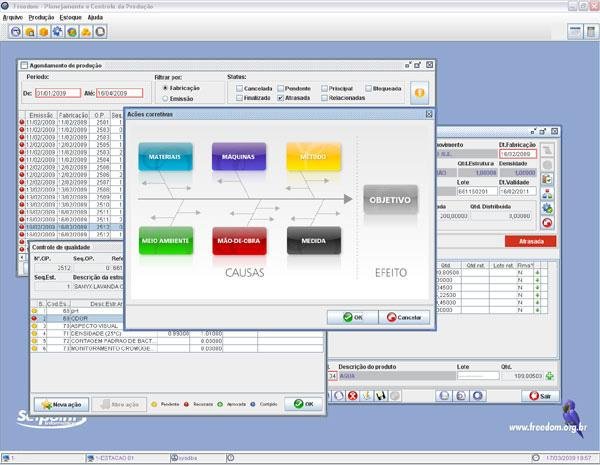Enable the Finalizada status checkbox
Image resolution: width=600 pixels, height=465 pixels.
239,98
